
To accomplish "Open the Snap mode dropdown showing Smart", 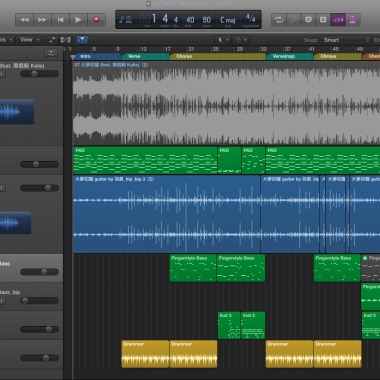I will coord(346,40).
